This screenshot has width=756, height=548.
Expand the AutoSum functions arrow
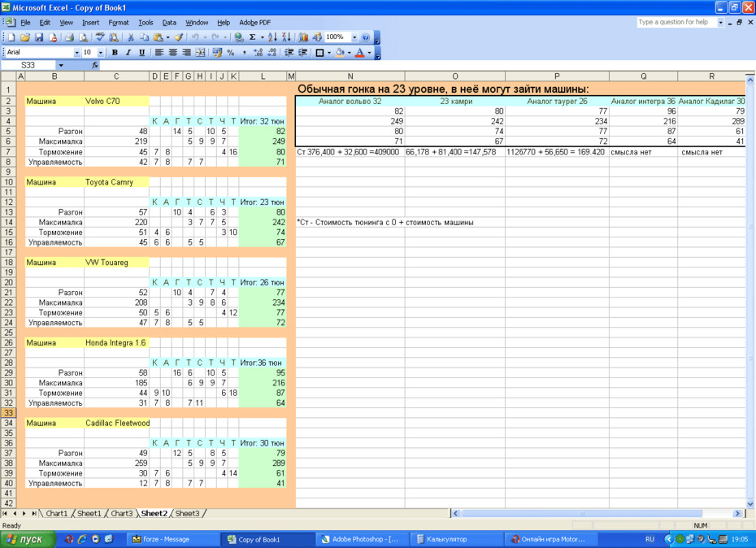point(262,37)
